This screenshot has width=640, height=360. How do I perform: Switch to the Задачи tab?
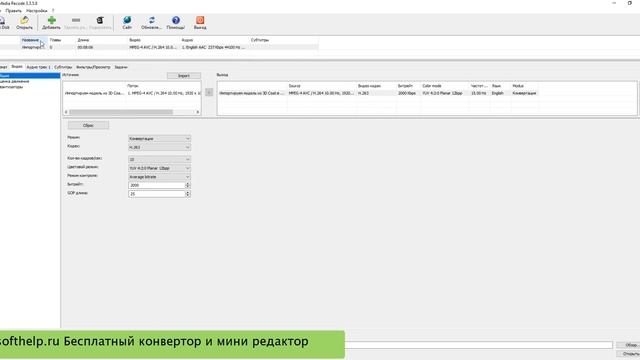121,67
